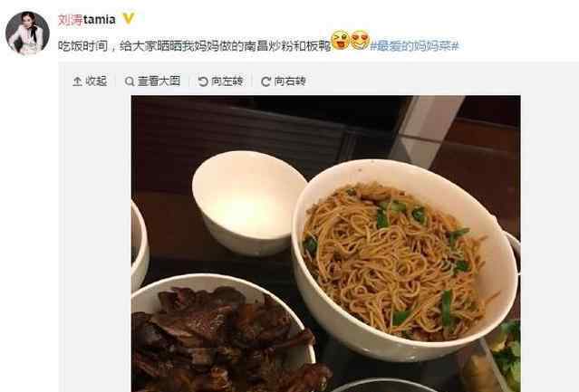Click the collapse (收起) up-arrow icon
Image resolution: width=579 pixels, height=392 pixels.
click(77, 81)
